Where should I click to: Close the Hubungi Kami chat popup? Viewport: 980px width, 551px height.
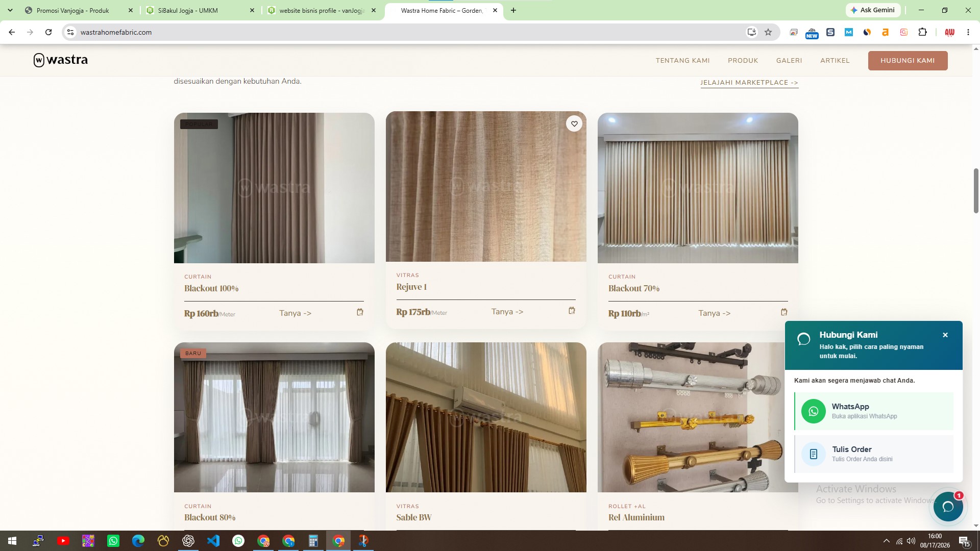[x=945, y=335]
